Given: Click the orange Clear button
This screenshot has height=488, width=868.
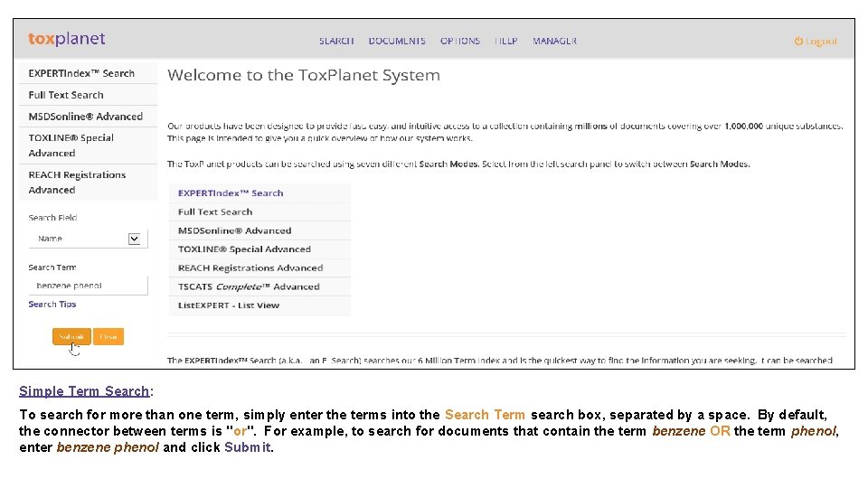Looking at the screenshot, I should pos(108,336).
